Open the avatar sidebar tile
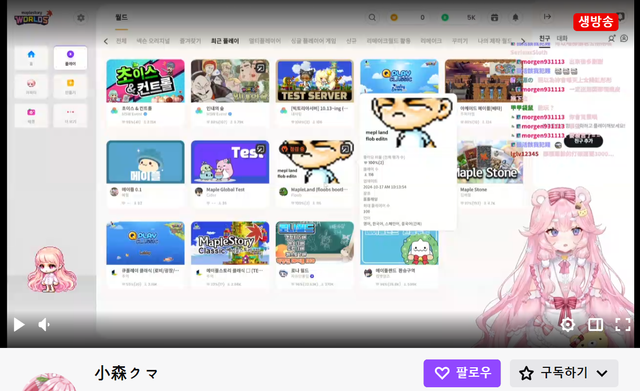This screenshot has width=640, height=391. (x=31, y=87)
